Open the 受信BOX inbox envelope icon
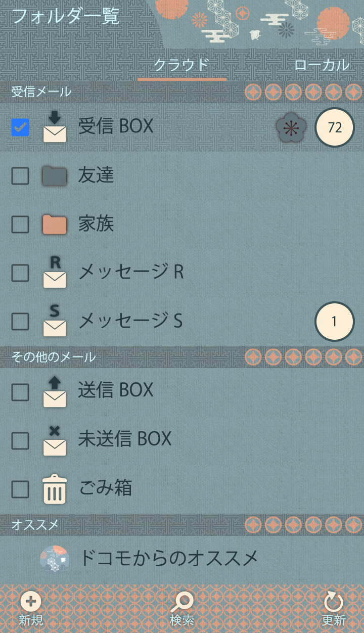 (55, 127)
